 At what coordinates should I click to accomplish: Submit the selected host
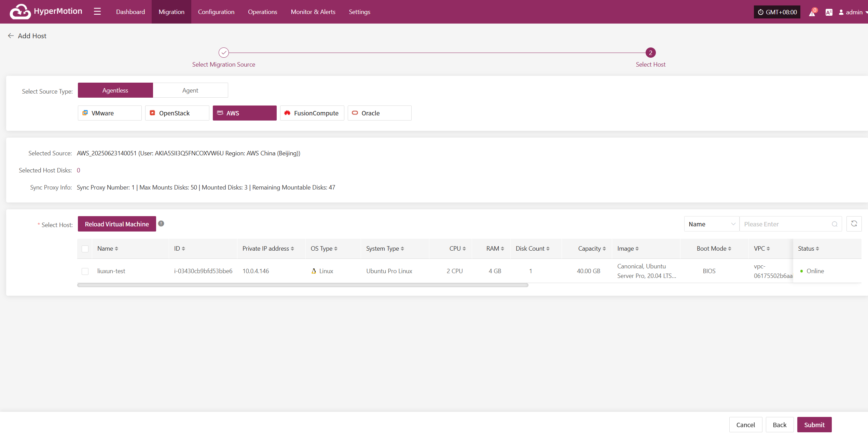pos(814,425)
